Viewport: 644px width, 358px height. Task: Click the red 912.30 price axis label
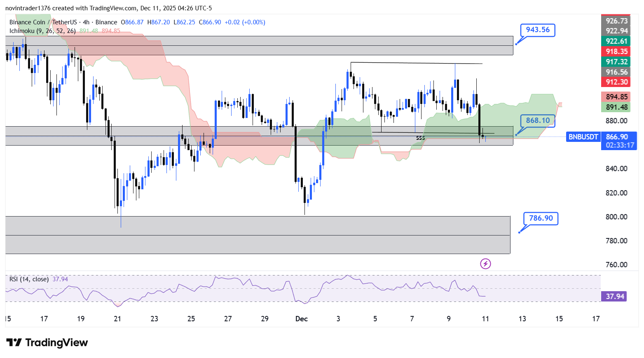coord(616,82)
